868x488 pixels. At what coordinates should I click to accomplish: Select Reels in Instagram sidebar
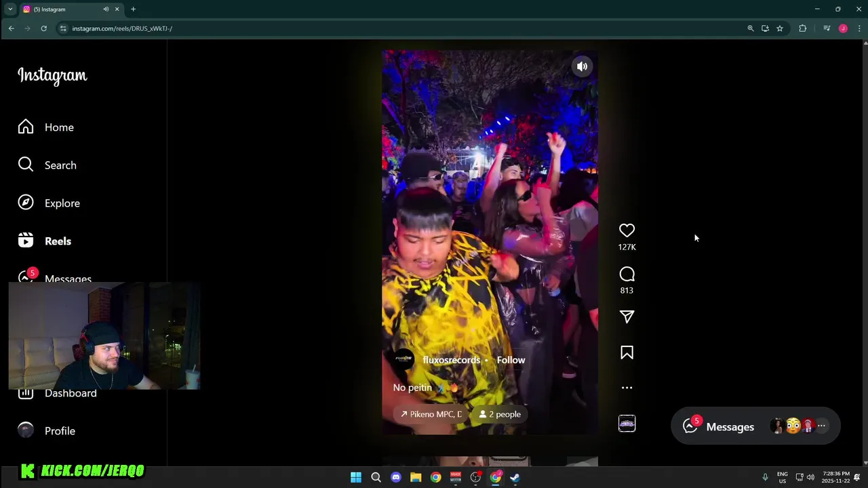[45, 241]
